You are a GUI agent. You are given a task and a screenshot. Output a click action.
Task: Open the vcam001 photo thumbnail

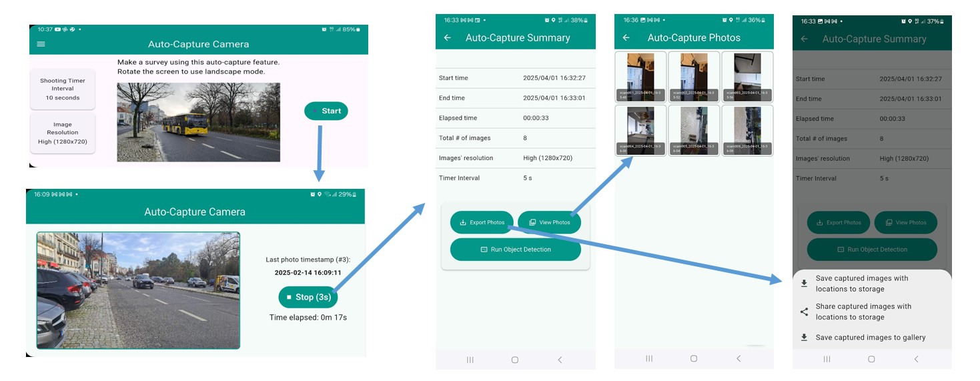click(640, 76)
